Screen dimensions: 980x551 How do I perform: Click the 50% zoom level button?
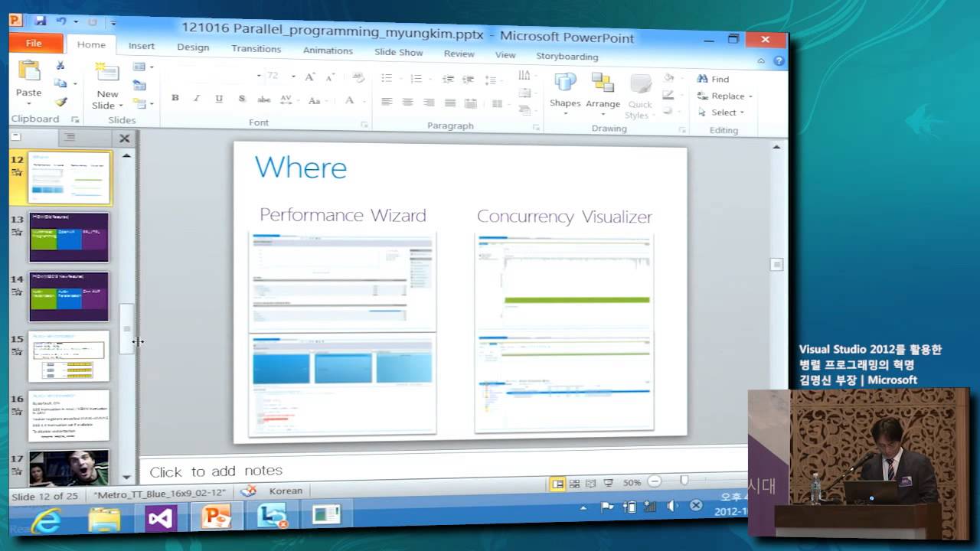632,483
